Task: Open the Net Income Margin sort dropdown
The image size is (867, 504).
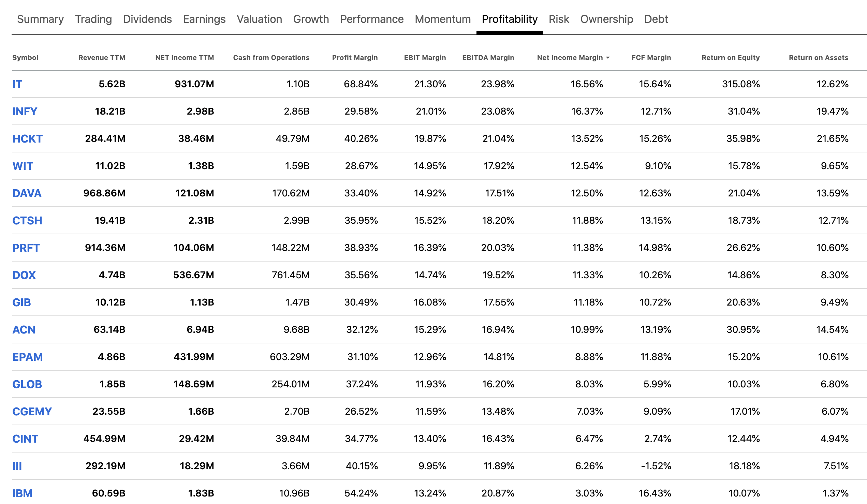Action: click(x=573, y=57)
